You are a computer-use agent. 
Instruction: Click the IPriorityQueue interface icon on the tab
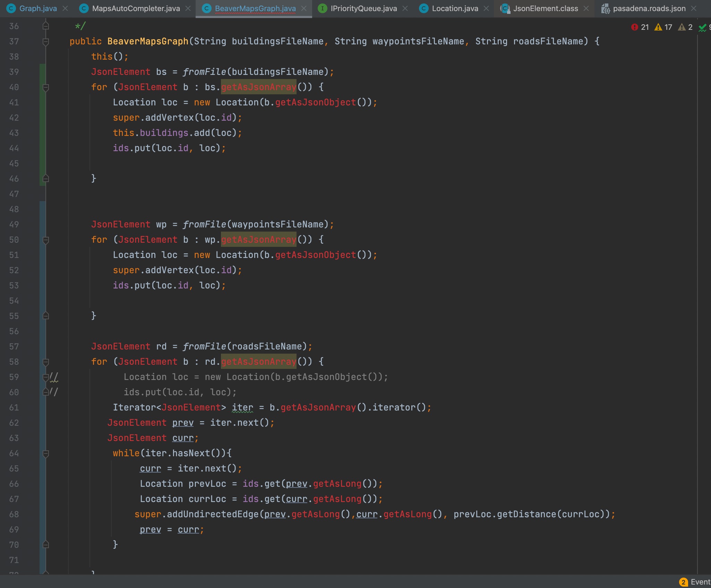coord(322,9)
